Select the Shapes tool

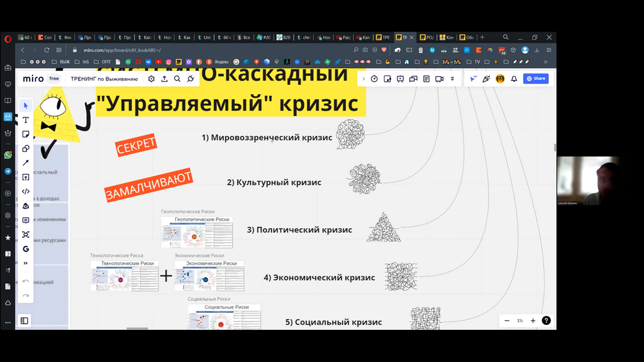[25, 148]
